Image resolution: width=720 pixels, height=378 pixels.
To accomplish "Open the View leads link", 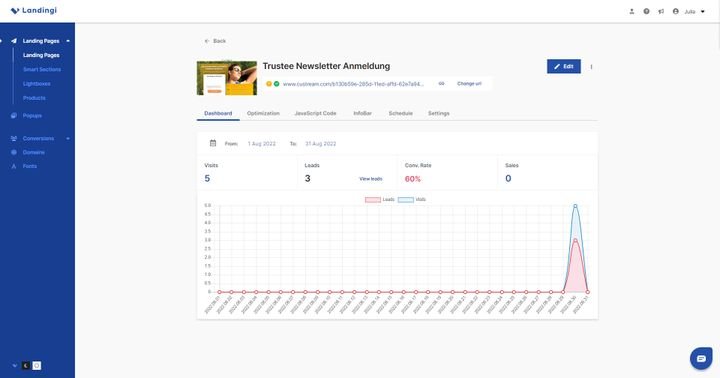I will coord(371,179).
